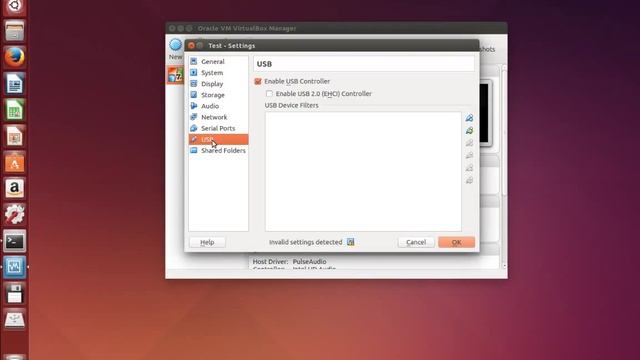Click inside the USB Device Filters list
The width and height of the screenshot is (640, 360).
pyautogui.click(x=363, y=171)
